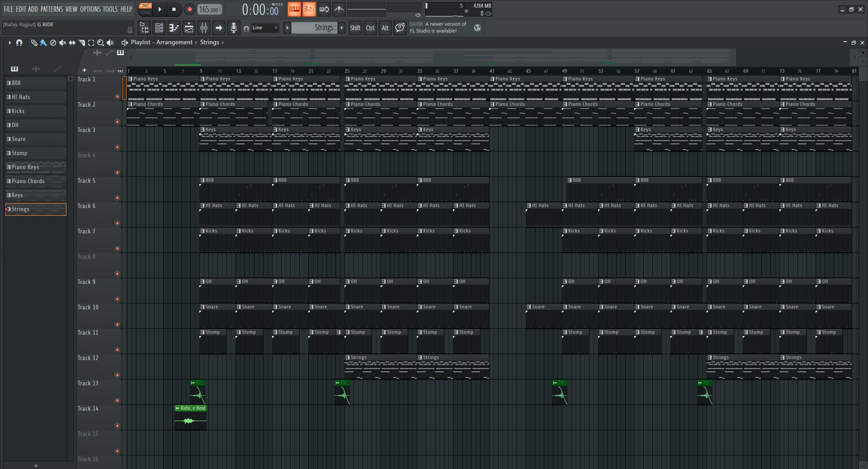
Task: Select the Piano Chords pattern in picker
Action: [36, 181]
